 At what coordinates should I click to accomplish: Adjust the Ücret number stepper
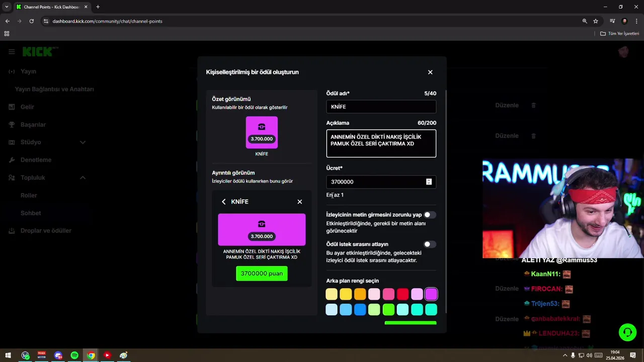[x=429, y=182]
